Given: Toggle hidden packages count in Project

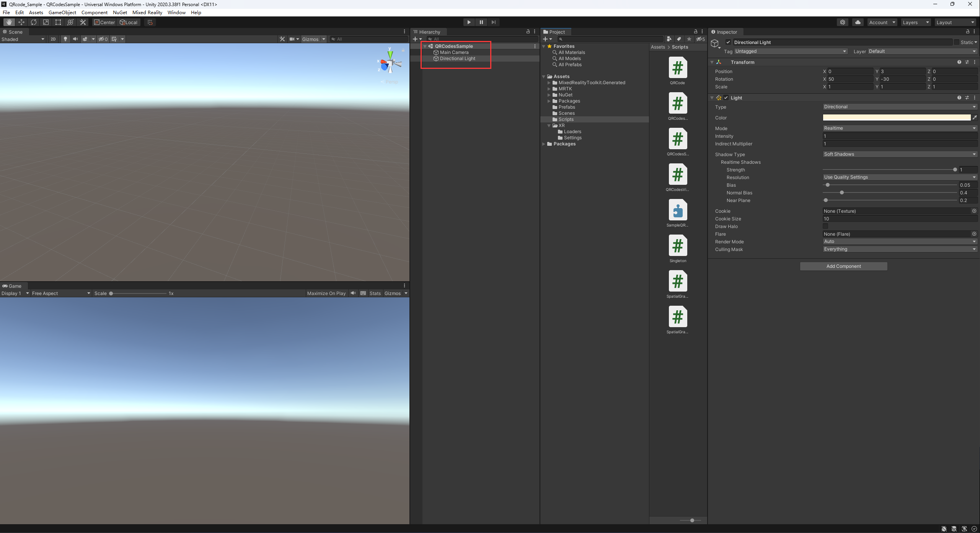Looking at the screenshot, I should pyautogui.click(x=701, y=39).
